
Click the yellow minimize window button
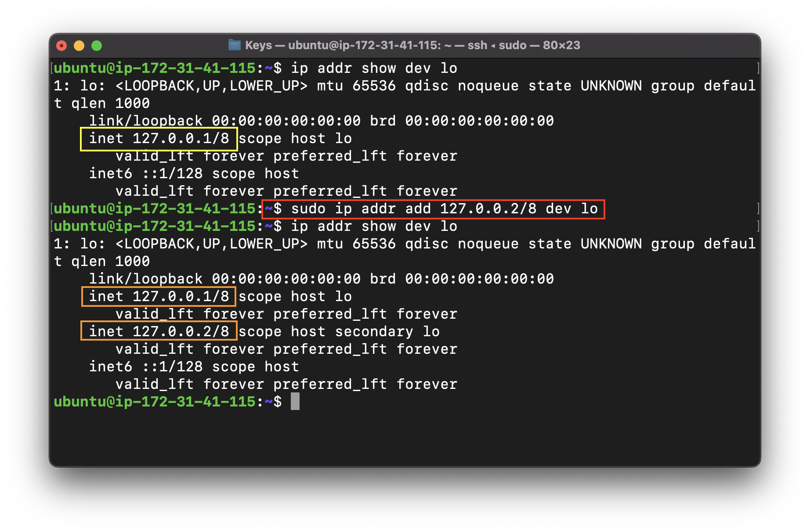point(79,46)
